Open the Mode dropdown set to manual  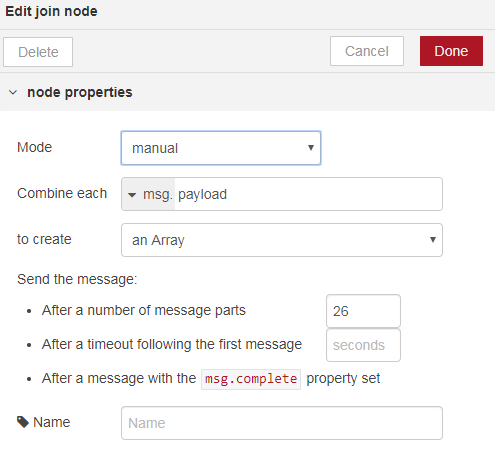(221, 148)
